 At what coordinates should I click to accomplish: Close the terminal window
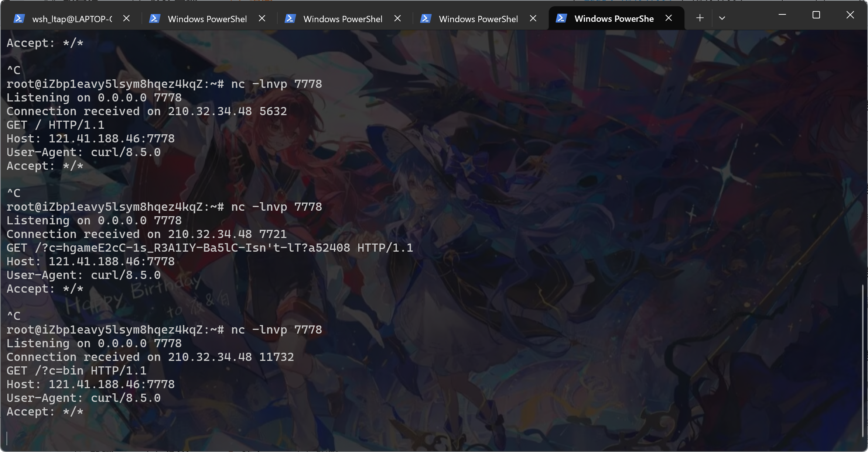coord(850,15)
